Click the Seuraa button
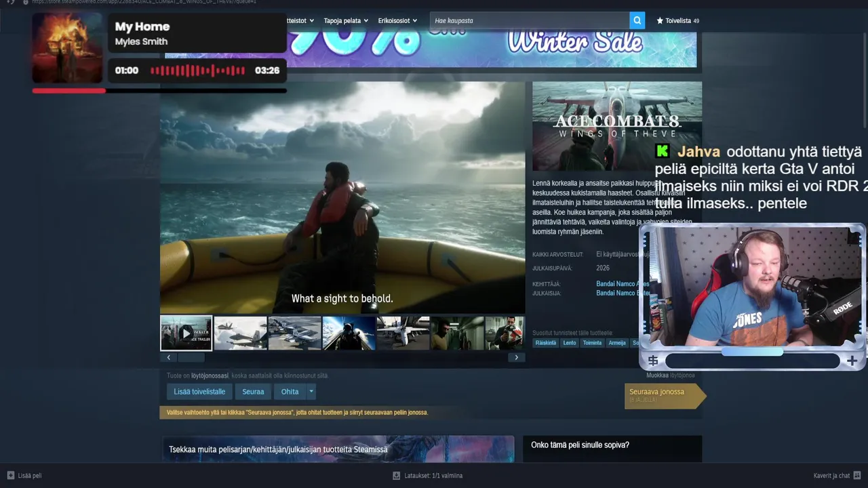The height and width of the screenshot is (488, 868). coord(253,392)
